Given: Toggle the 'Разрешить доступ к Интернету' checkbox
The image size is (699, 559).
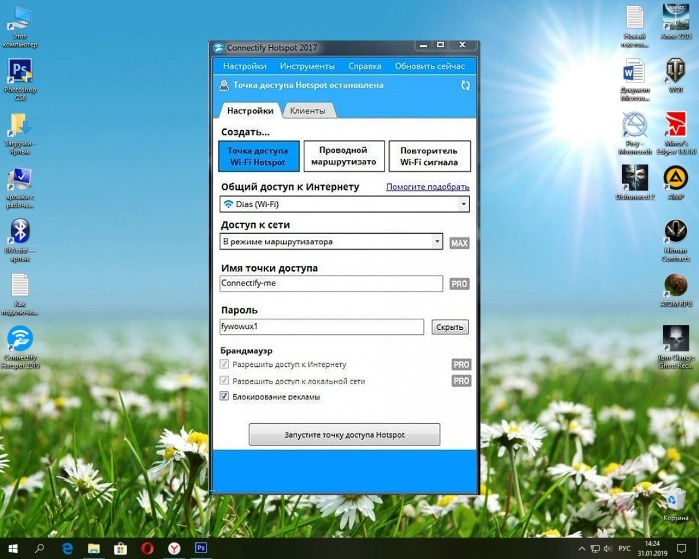Looking at the screenshot, I should tap(224, 364).
